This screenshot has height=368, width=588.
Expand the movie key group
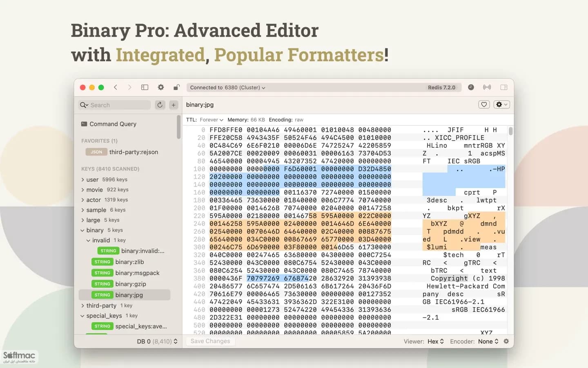tap(82, 190)
